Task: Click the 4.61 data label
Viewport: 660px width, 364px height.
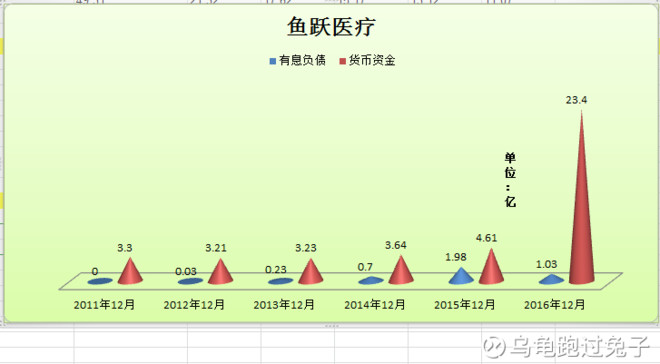Action: 486,238
